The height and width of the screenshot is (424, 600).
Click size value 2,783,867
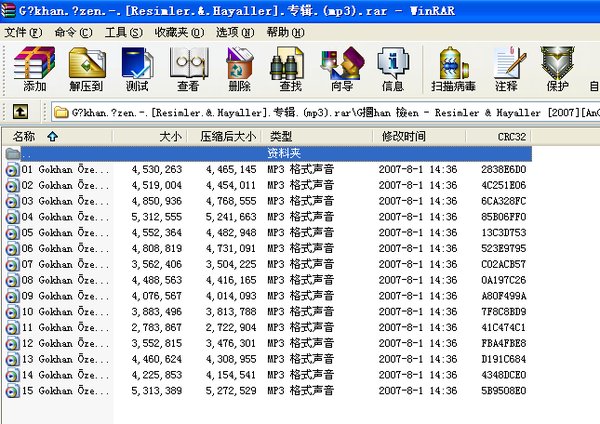[157, 328]
